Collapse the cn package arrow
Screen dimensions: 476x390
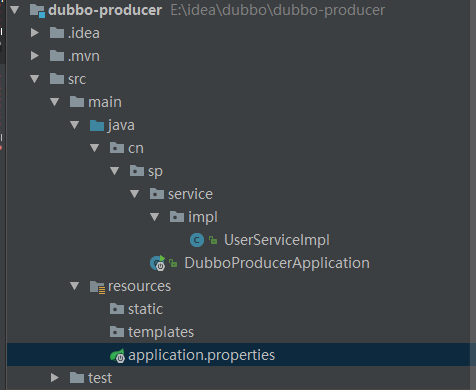coord(95,148)
